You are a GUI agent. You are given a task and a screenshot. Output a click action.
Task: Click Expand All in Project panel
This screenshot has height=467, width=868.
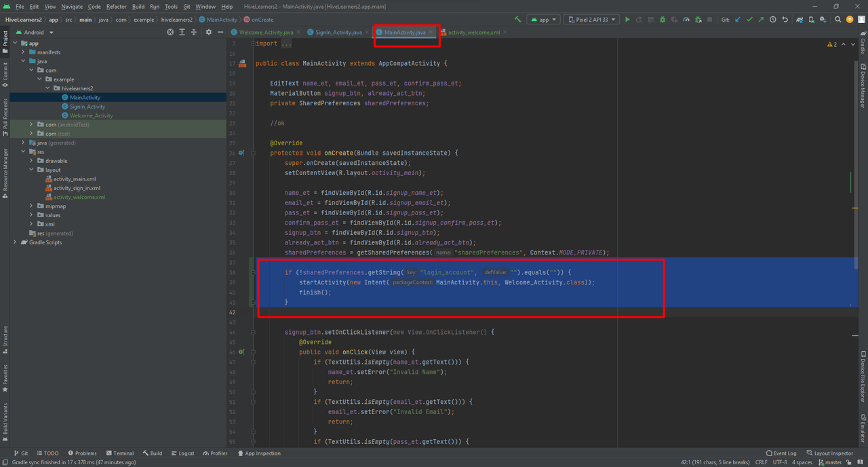[182, 32]
